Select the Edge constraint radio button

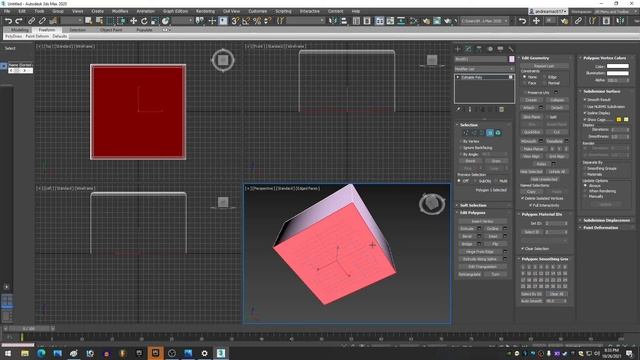coord(545,77)
